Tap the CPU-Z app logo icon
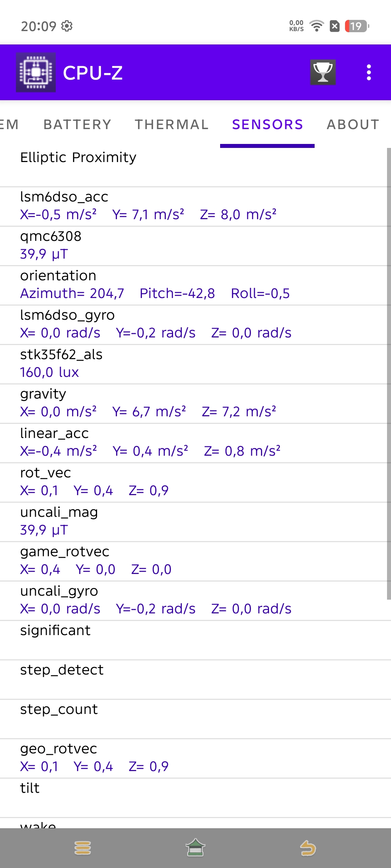Viewport: 391px width, 868px height. pyautogui.click(x=35, y=72)
